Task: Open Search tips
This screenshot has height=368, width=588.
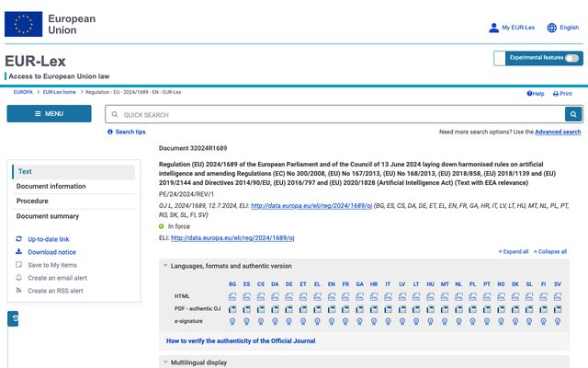Action: coord(127,132)
